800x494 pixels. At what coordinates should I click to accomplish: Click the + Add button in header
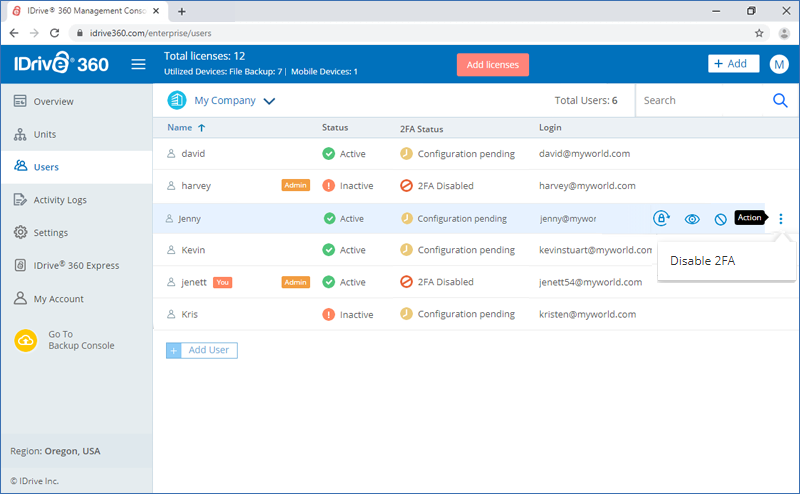(x=733, y=64)
